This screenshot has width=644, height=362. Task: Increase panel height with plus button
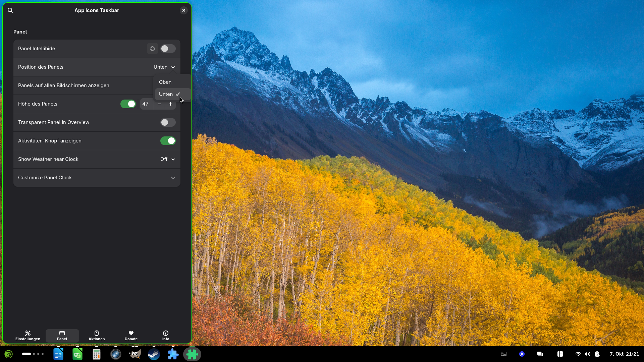click(170, 104)
